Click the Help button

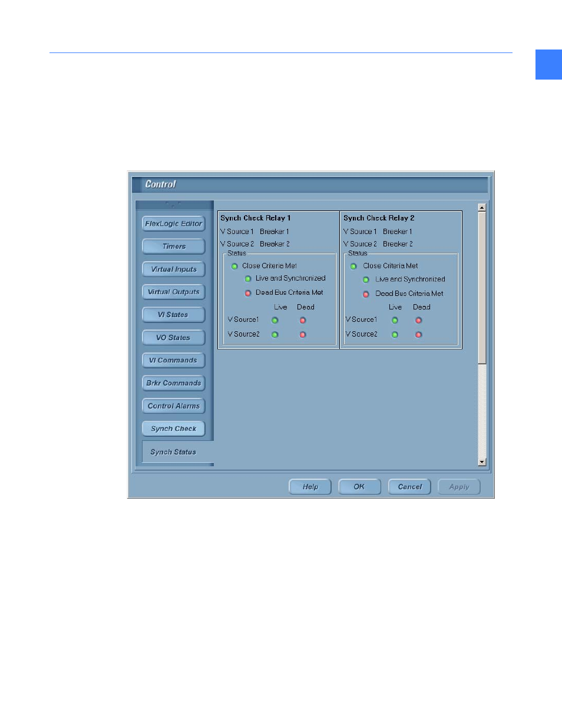(310, 487)
